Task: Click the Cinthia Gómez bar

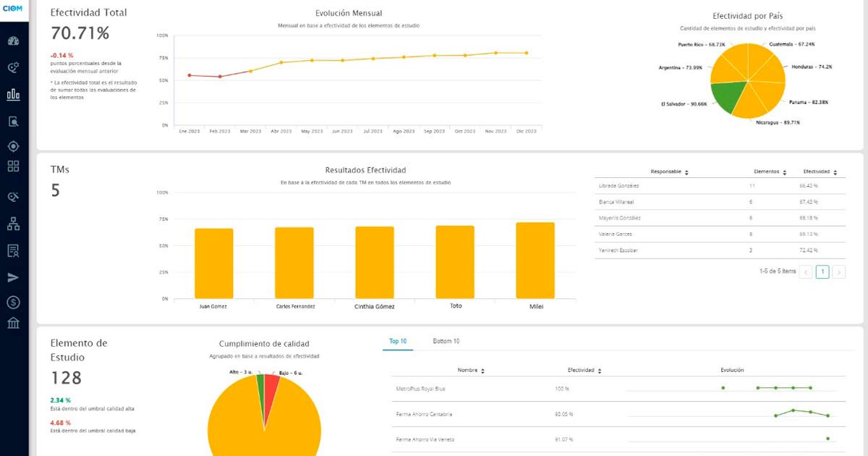Action: [x=375, y=262]
